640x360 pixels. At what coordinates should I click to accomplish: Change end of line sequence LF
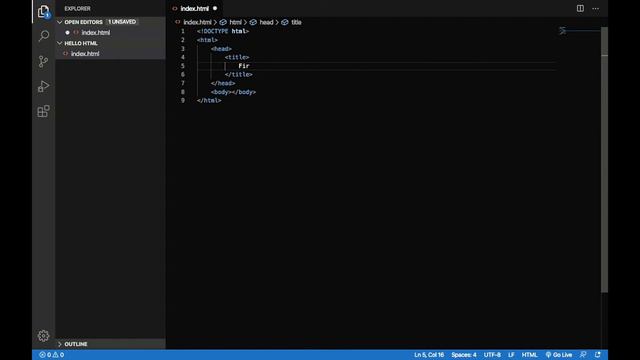click(x=511, y=355)
